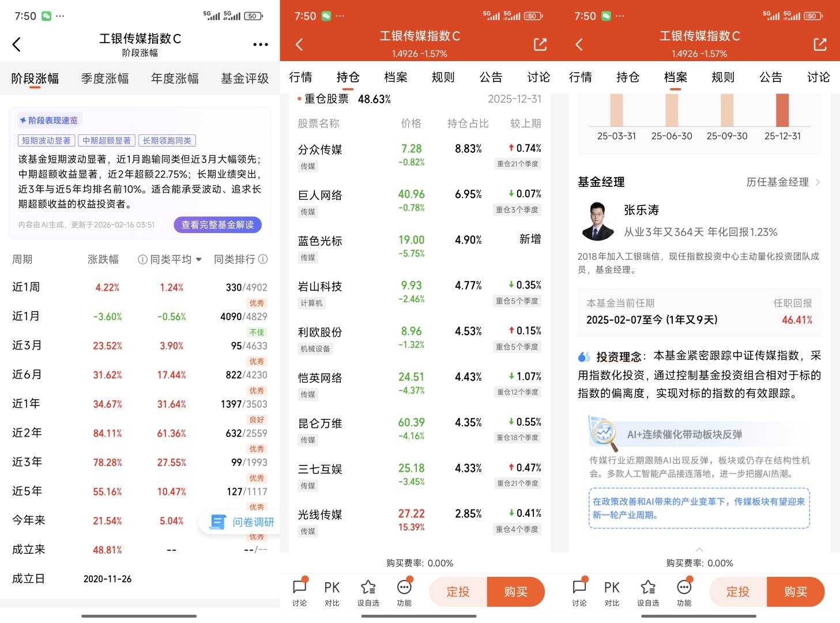Tap 定投 button in the 档案 screen
The height and width of the screenshot is (623, 840).
738,592
